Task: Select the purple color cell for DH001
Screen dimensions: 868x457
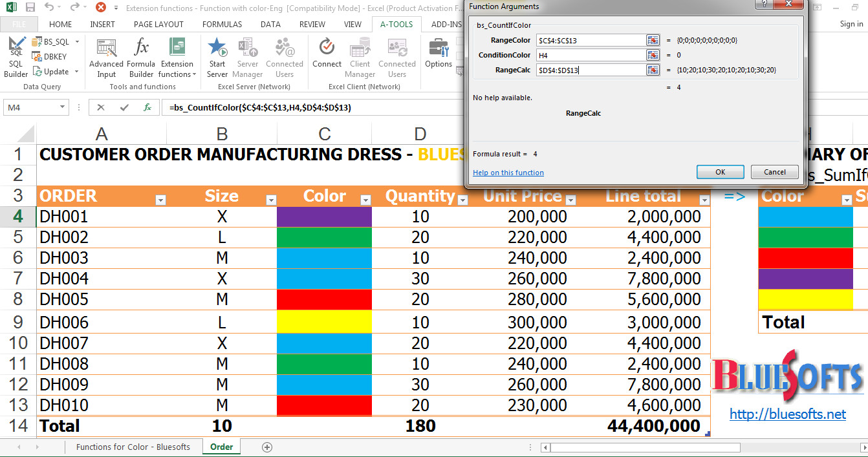Action: click(x=324, y=217)
